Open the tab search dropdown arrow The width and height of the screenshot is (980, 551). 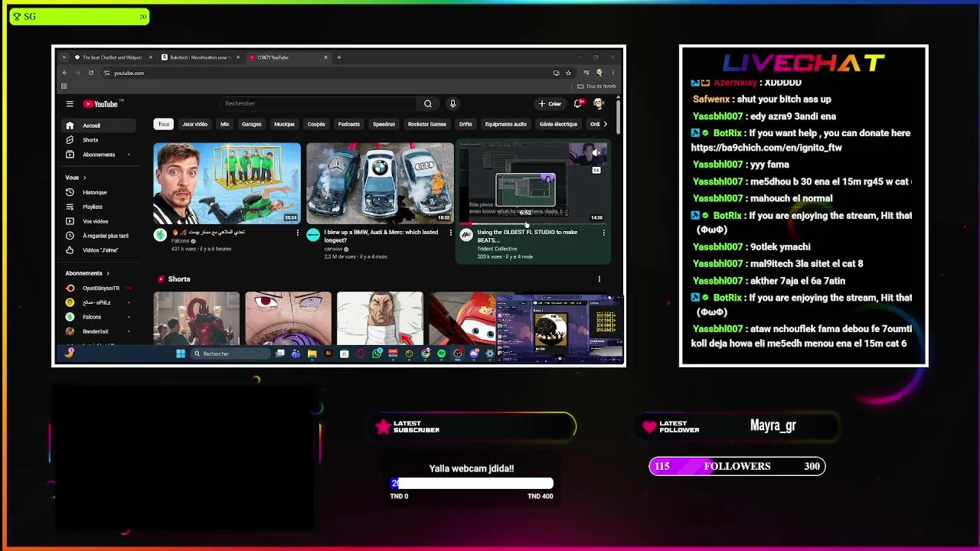[64, 57]
